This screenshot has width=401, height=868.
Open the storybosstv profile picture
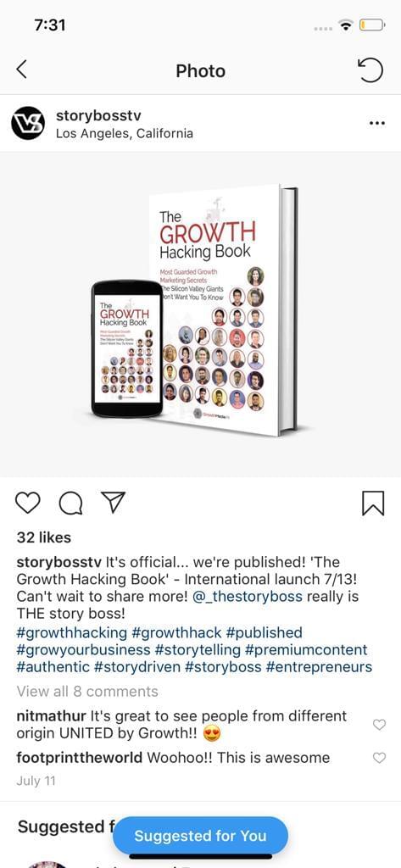click(28, 123)
